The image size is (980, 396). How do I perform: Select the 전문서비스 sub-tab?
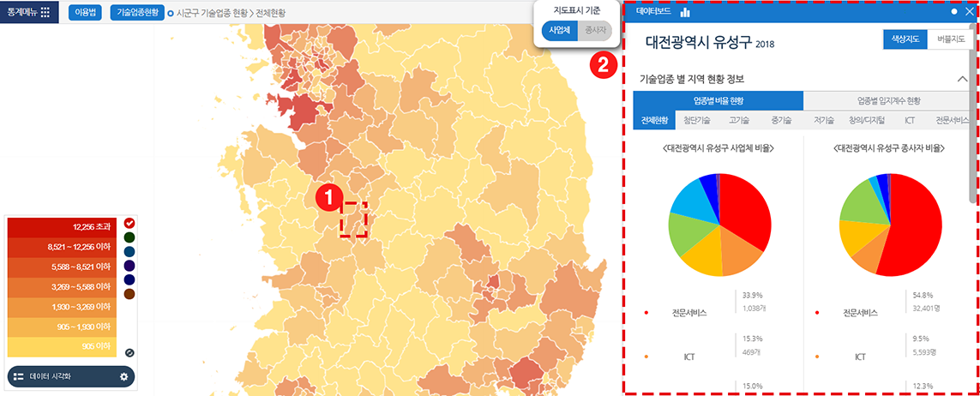click(x=952, y=120)
